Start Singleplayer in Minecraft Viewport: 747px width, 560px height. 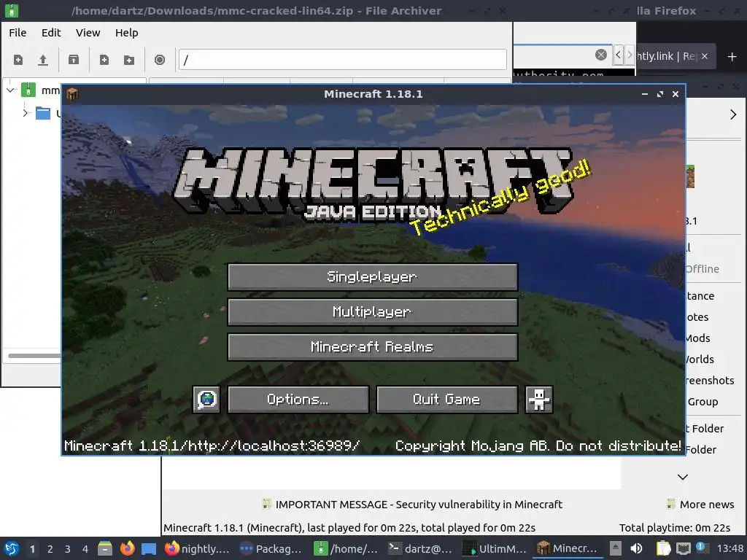373,276
